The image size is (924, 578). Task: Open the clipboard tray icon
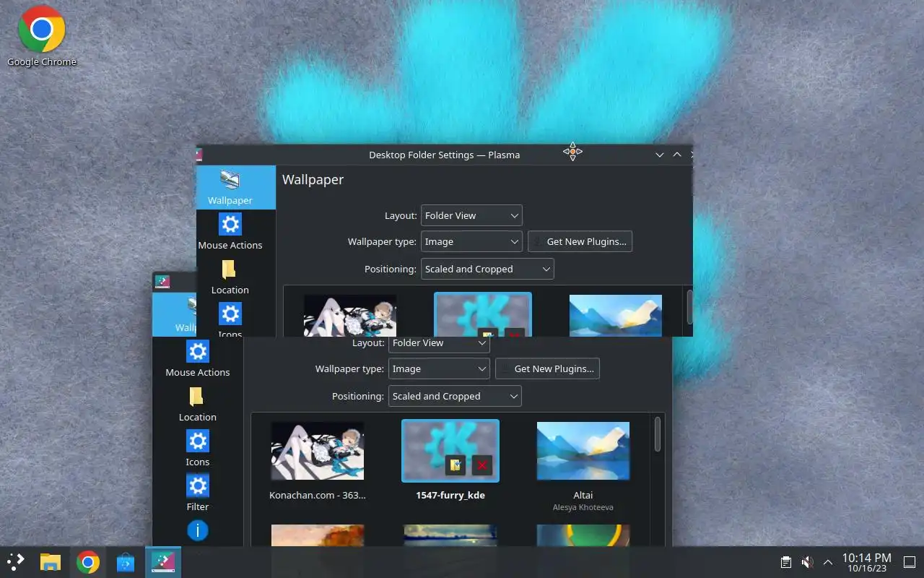(x=785, y=562)
